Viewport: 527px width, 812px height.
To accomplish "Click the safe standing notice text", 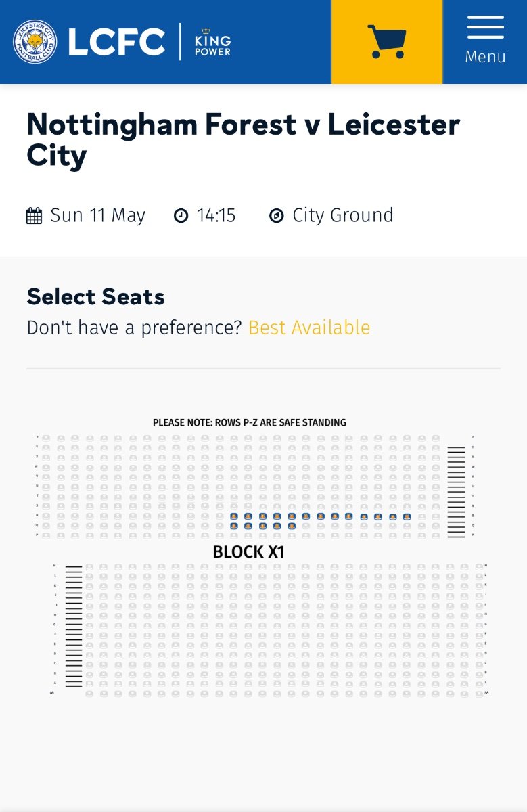I will click(x=250, y=422).
